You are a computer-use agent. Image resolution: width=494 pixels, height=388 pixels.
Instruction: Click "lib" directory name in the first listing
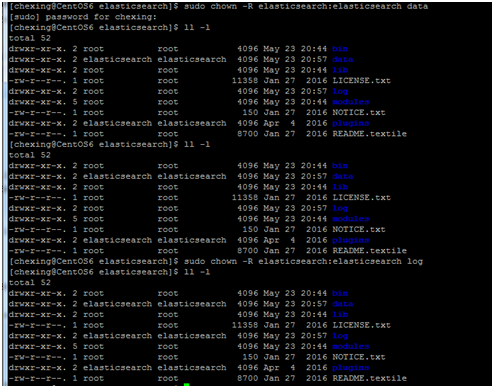pos(340,70)
